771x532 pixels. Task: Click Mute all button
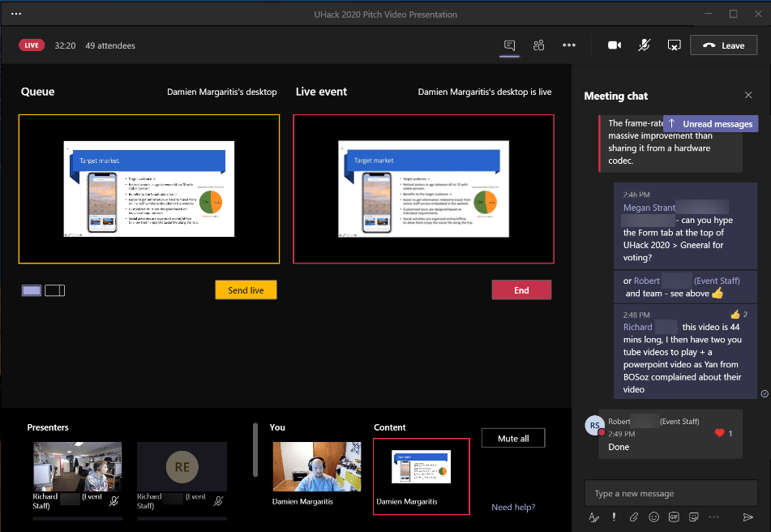513,439
